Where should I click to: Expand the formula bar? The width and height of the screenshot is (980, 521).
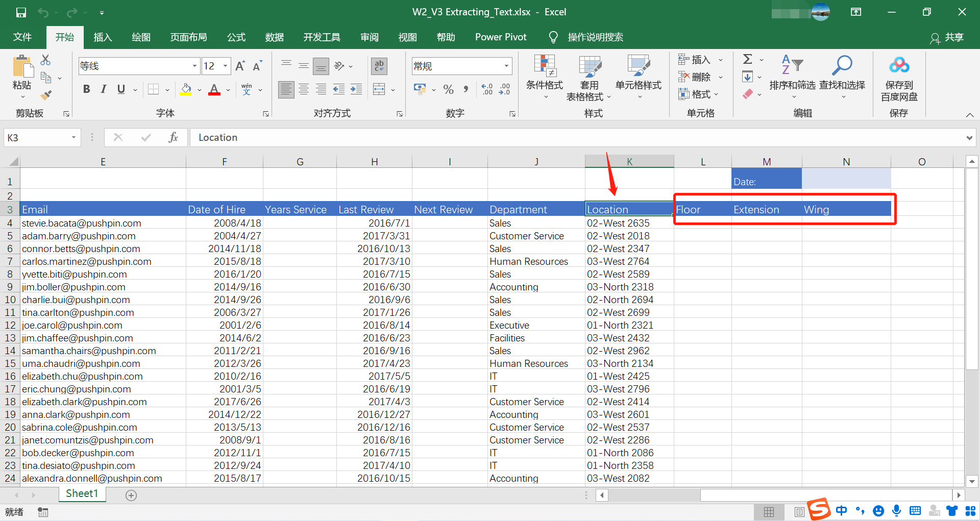coord(969,138)
